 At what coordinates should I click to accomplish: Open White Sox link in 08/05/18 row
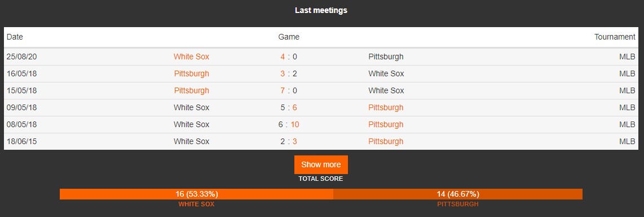point(191,124)
